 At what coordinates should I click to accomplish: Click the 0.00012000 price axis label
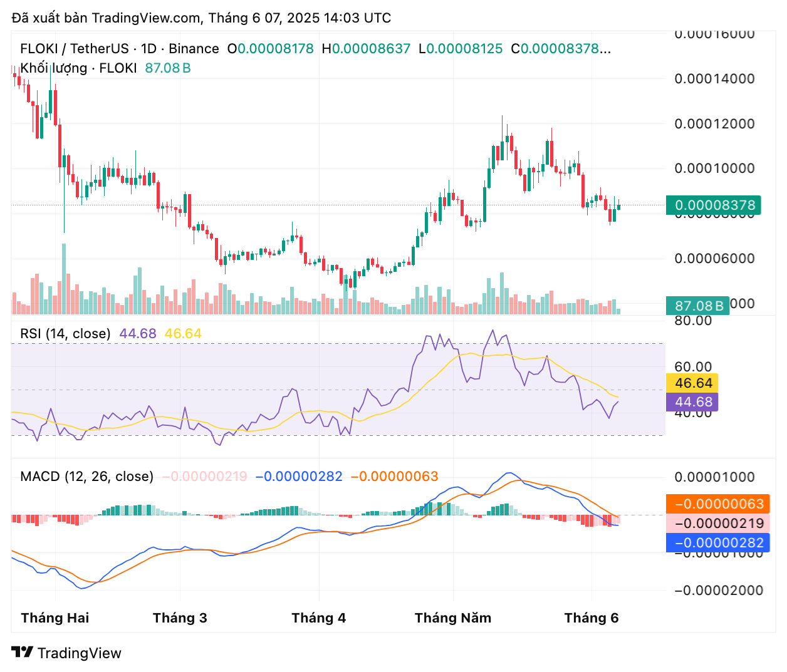714,124
